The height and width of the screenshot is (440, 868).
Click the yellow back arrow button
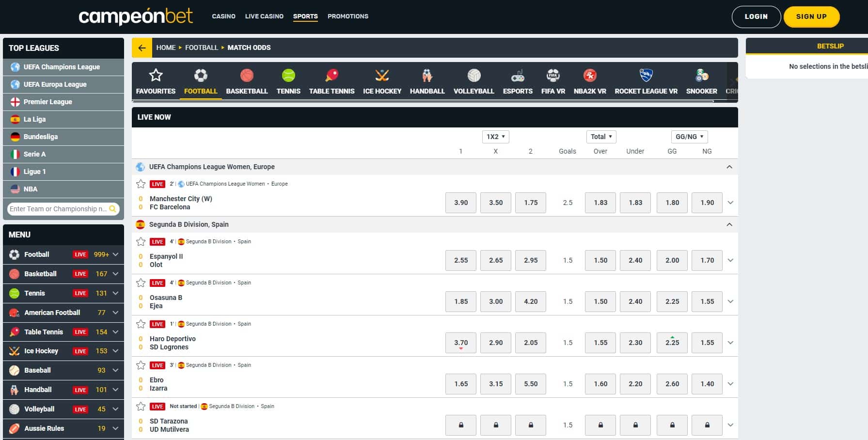point(142,47)
